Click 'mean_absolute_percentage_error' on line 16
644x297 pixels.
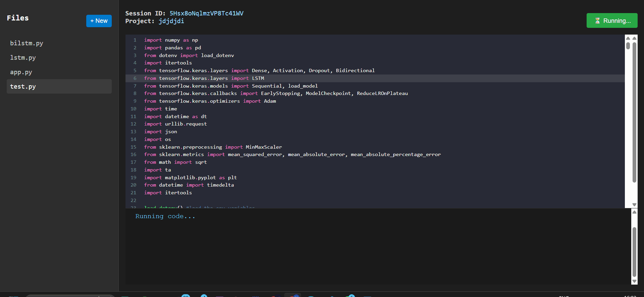click(396, 154)
